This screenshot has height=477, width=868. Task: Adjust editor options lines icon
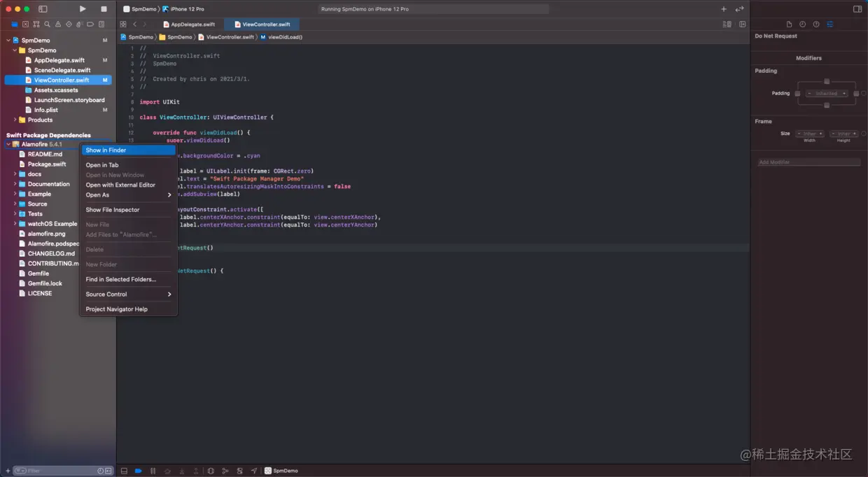(727, 24)
